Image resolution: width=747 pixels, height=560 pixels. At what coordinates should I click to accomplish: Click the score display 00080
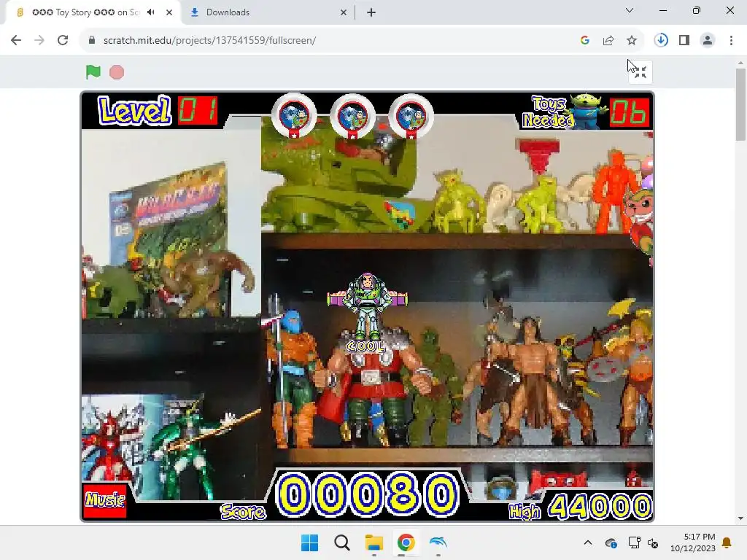tap(368, 494)
